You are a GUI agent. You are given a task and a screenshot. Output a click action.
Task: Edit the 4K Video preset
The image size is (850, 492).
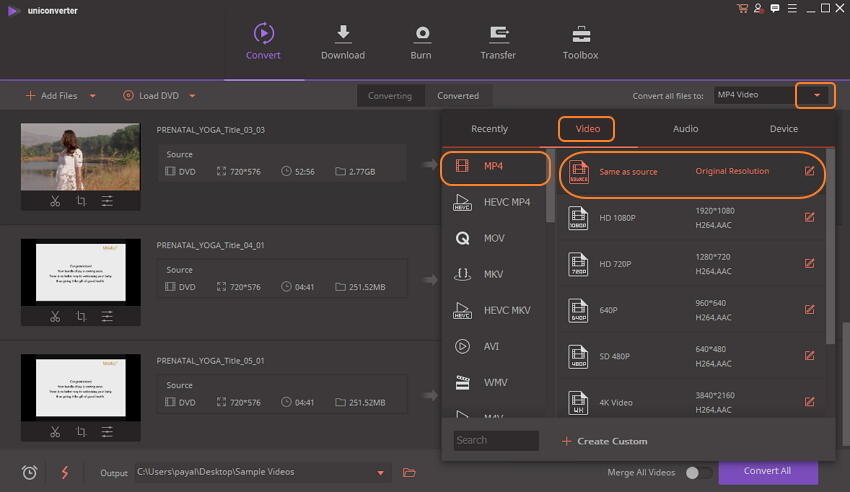click(809, 402)
